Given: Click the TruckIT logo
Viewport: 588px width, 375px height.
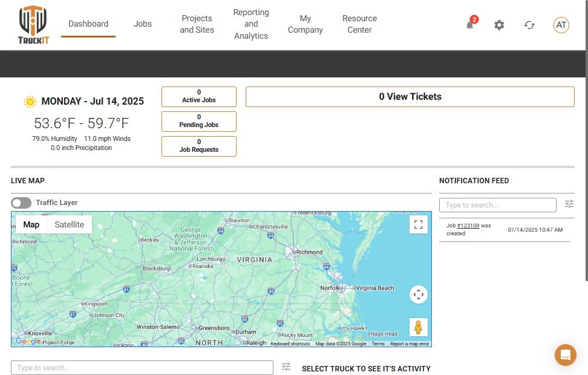Looking at the screenshot, I should (x=33, y=25).
